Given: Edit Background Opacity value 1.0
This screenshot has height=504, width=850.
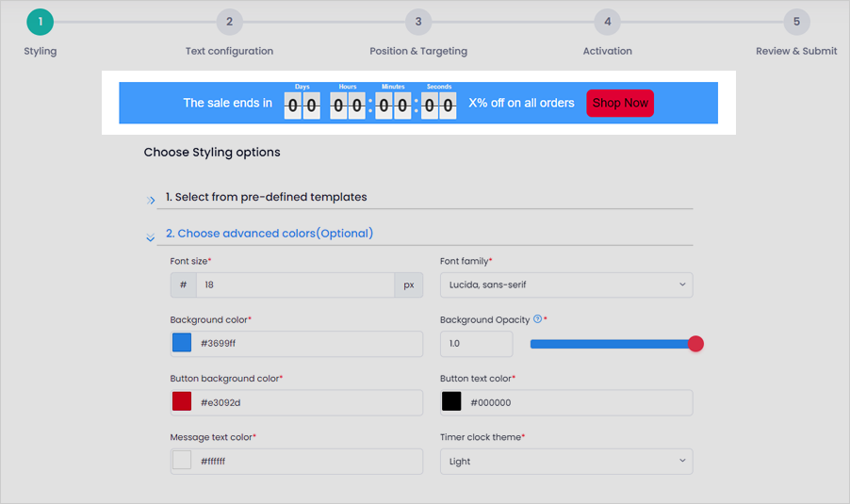Looking at the screenshot, I should pyautogui.click(x=477, y=344).
